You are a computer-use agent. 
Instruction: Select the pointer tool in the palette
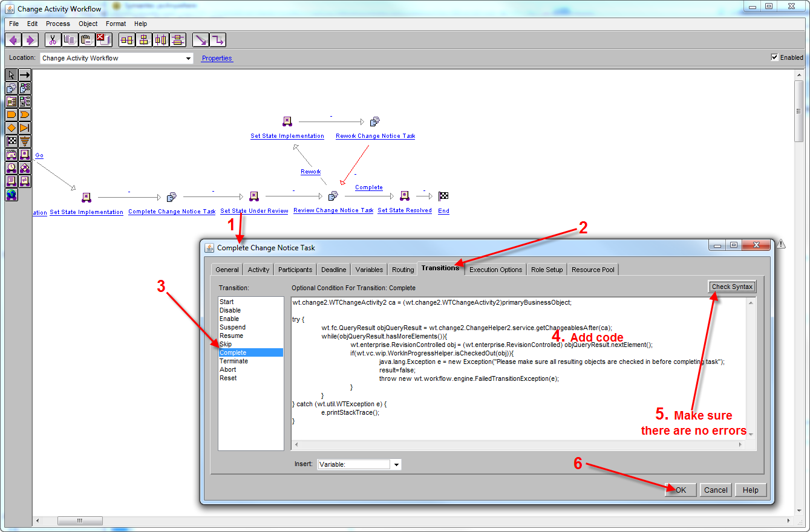(11, 75)
